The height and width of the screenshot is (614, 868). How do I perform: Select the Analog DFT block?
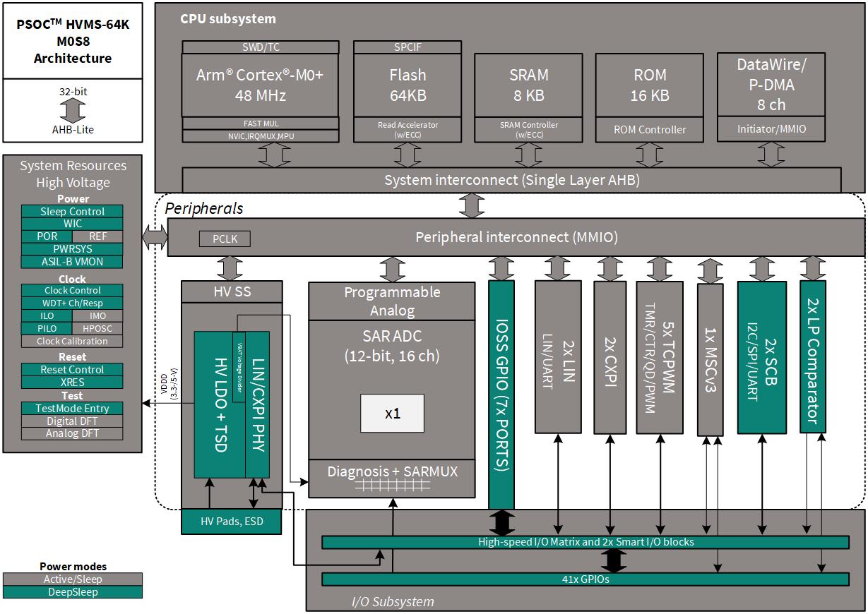pyautogui.click(x=72, y=433)
